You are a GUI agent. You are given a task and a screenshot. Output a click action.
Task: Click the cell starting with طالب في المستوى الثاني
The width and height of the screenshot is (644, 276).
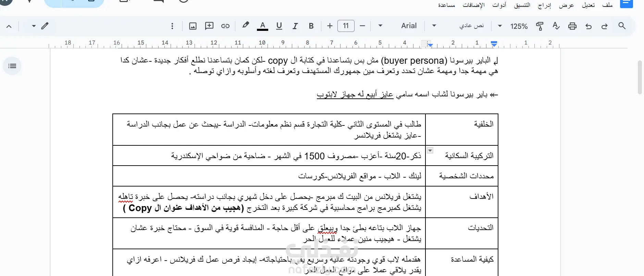269,130
